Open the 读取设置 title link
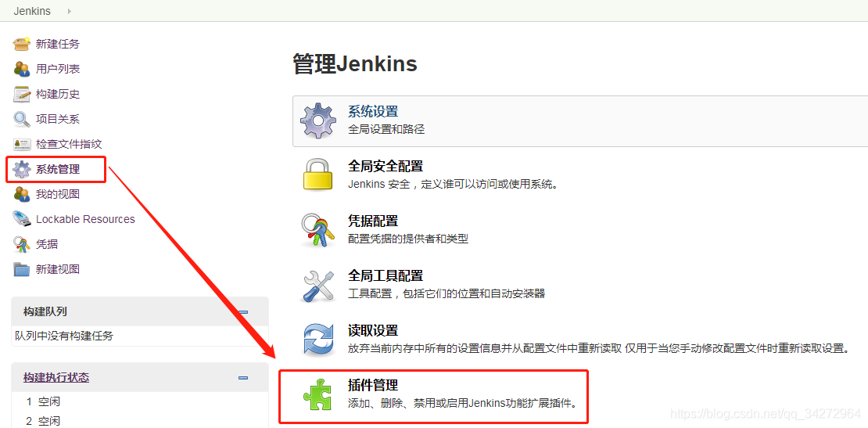The height and width of the screenshot is (428, 868). 372,330
